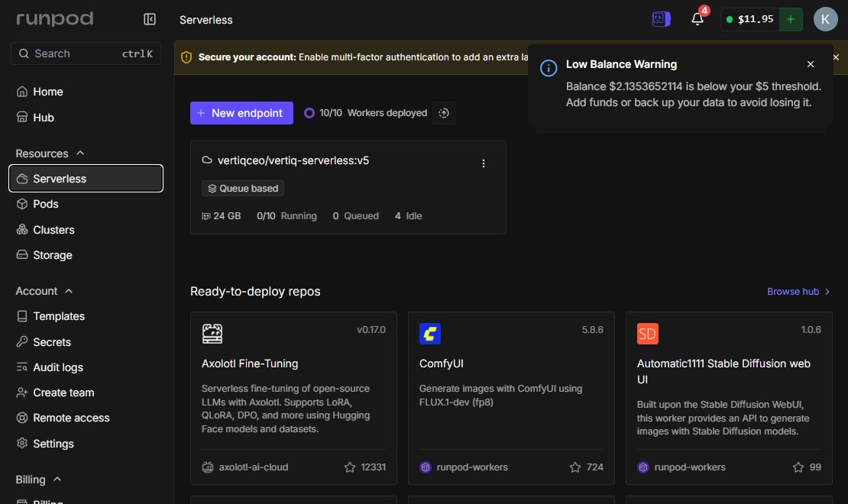Click the runpod-workers icon under Automatic1111
The height and width of the screenshot is (504, 848).
click(643, 467)
